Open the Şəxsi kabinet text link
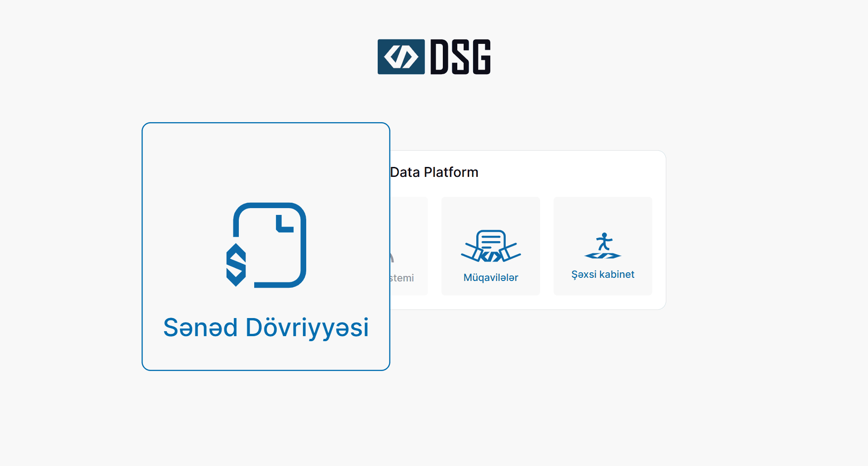 point(602,275)
